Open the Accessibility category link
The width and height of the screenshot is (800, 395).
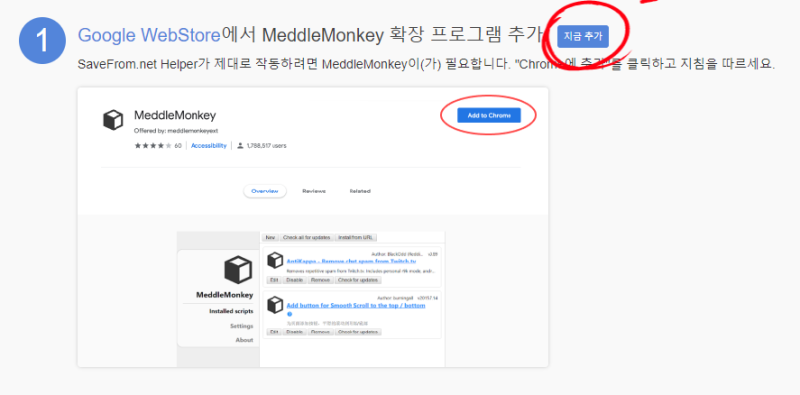[x=209, y=145]
